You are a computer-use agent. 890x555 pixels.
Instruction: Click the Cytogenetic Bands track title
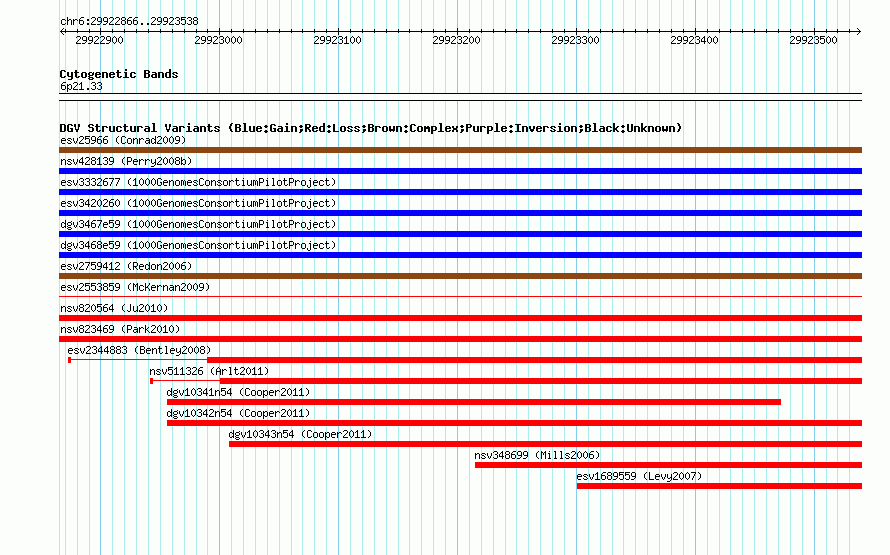point(119,74)
